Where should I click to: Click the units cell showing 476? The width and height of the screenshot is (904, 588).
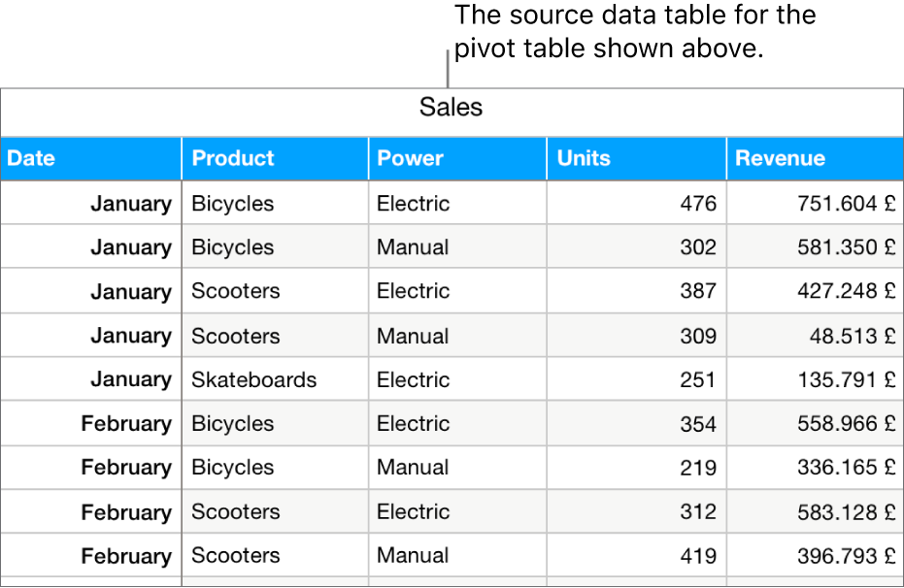pos(636,204)
